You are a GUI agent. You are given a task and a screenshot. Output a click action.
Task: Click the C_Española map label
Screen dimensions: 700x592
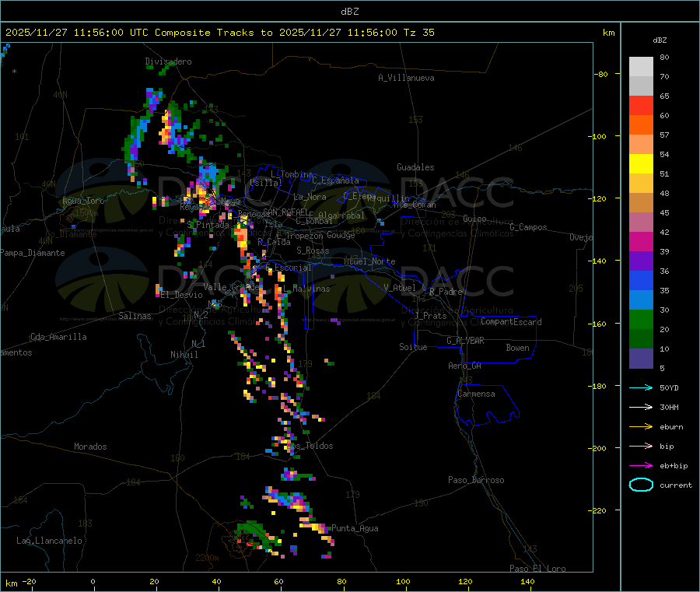(335, 180)
